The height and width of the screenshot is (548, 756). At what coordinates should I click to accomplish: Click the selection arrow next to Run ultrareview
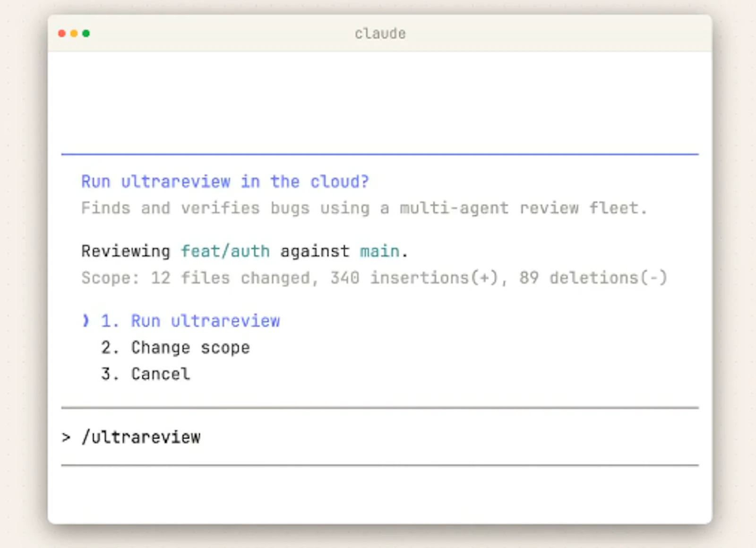[x=86, y=321]
